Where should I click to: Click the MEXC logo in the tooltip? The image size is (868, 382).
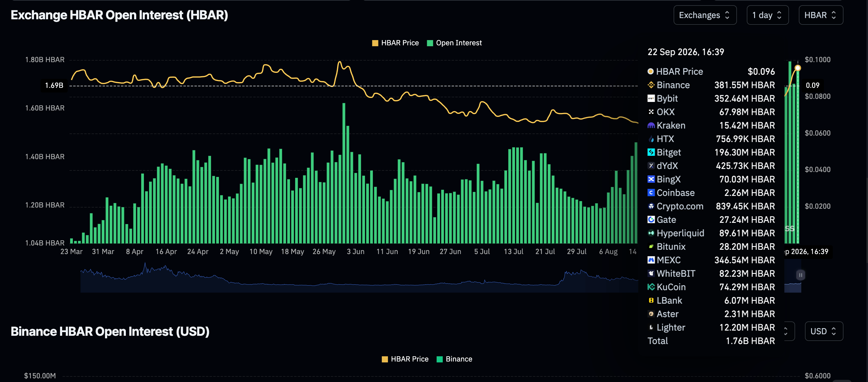click(651, 260)
